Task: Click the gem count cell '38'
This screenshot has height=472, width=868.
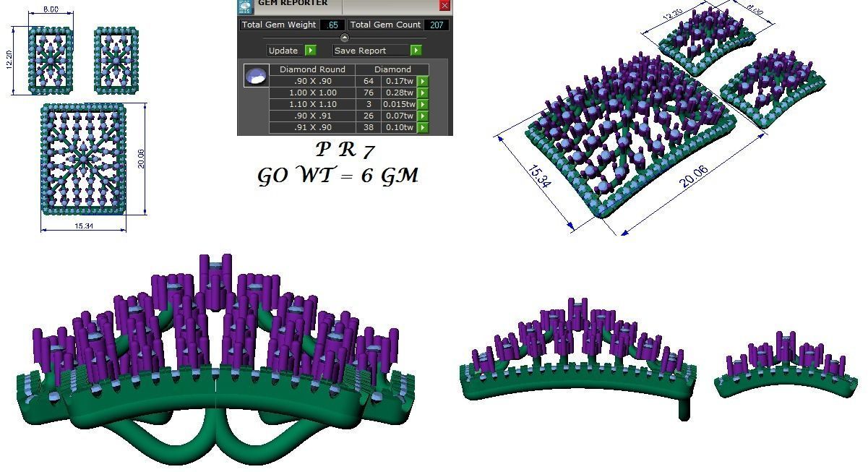Action: (x=369, y=127)
